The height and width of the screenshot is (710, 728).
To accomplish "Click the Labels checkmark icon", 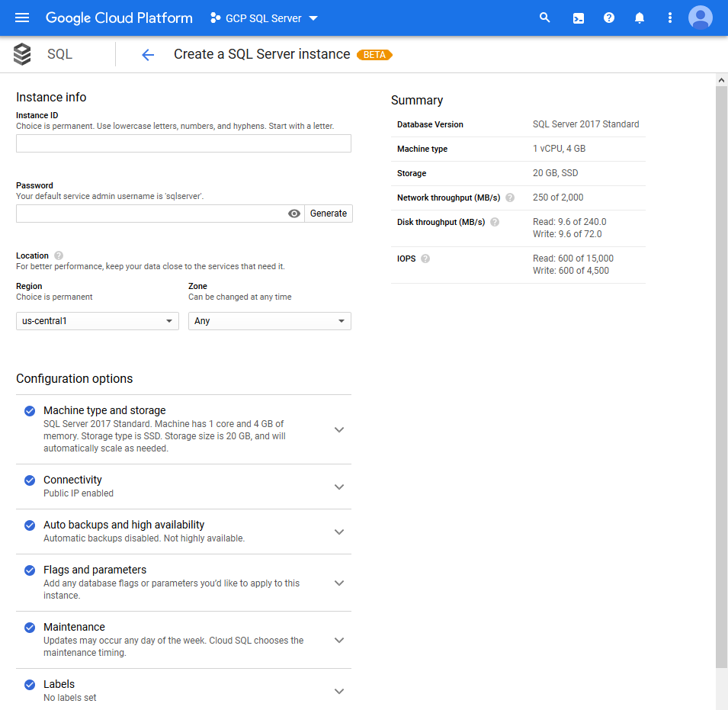I will coord(30,685).
